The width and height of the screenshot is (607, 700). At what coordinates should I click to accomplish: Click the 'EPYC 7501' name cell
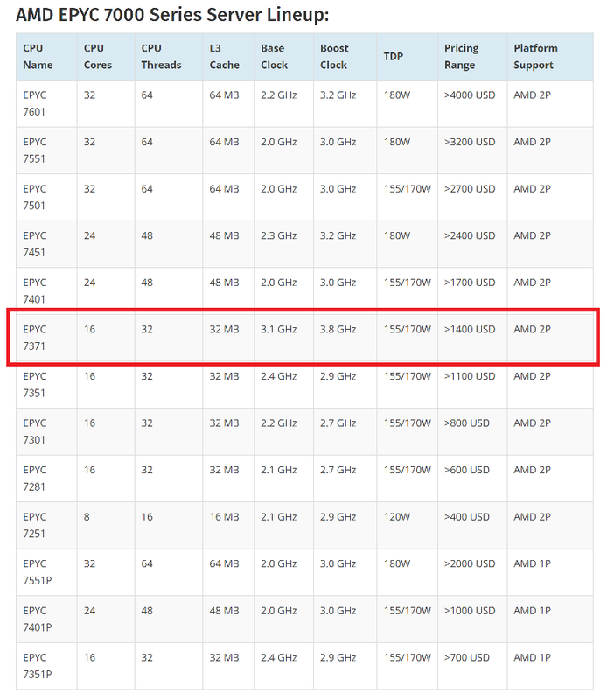coord(46,198)
